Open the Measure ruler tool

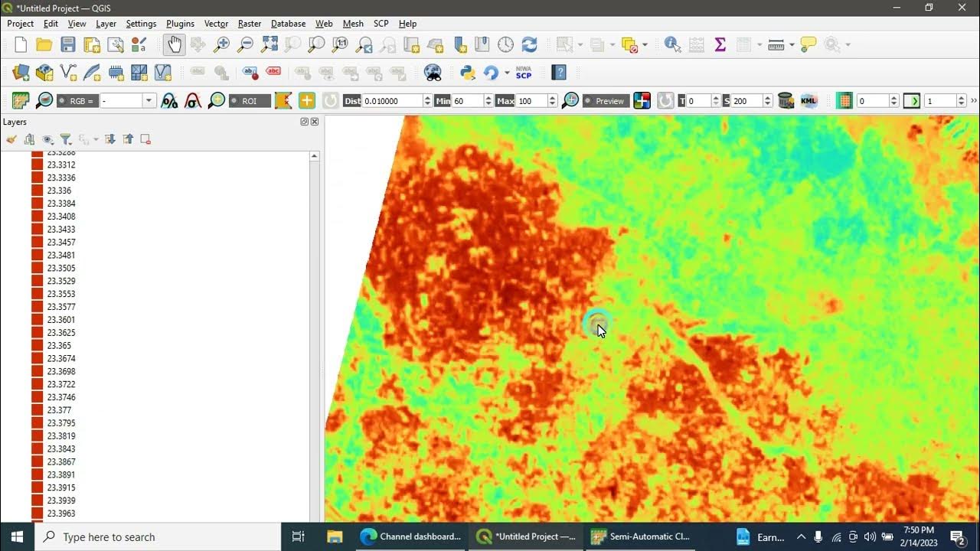(776, 44)
